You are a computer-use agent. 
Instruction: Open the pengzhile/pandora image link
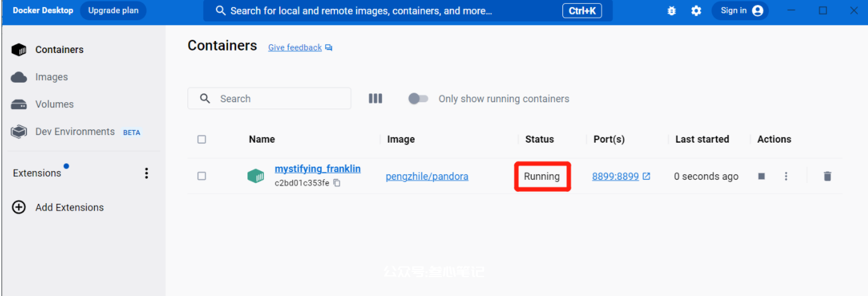[427, 177]
